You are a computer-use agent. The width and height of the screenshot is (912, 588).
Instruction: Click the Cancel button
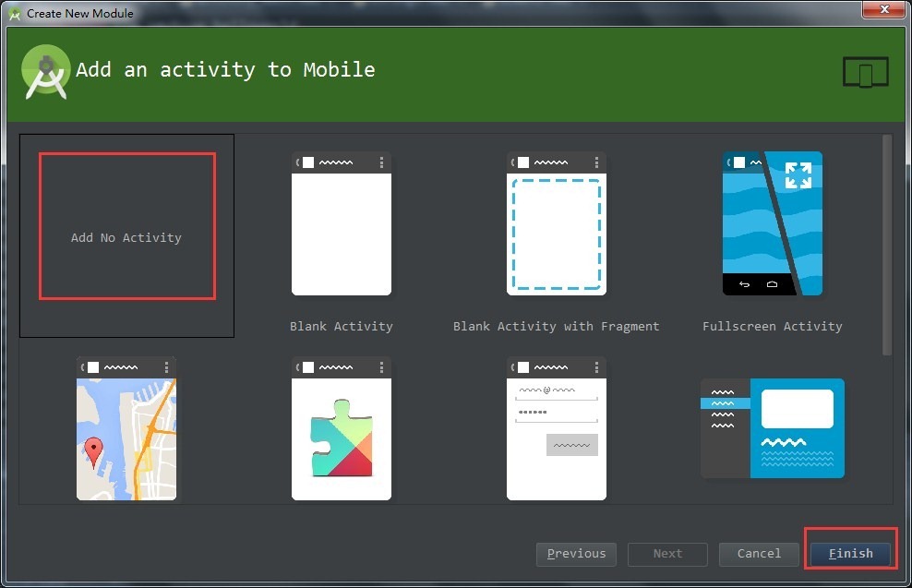pyautogui.click(x=759, y=554)
